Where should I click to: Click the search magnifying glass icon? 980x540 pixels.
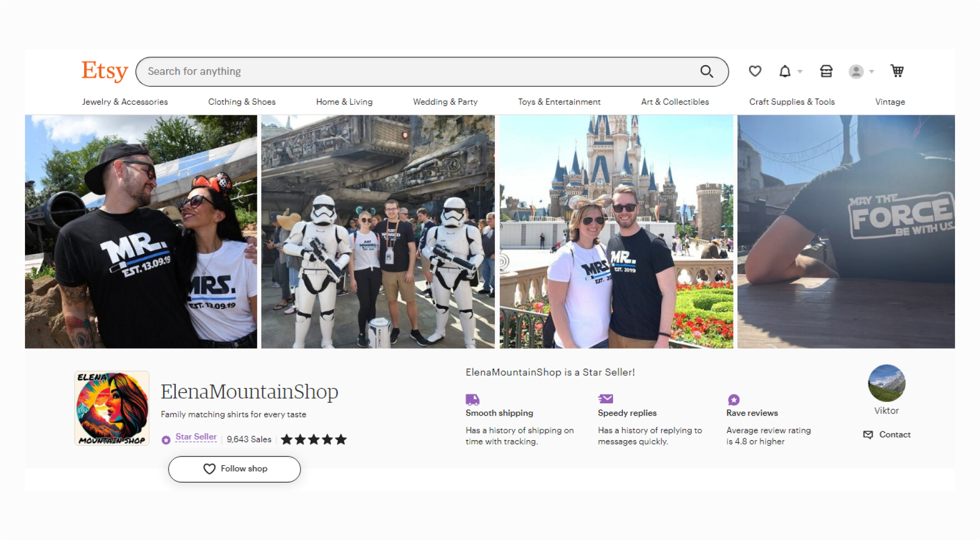[x=706, y=71]
